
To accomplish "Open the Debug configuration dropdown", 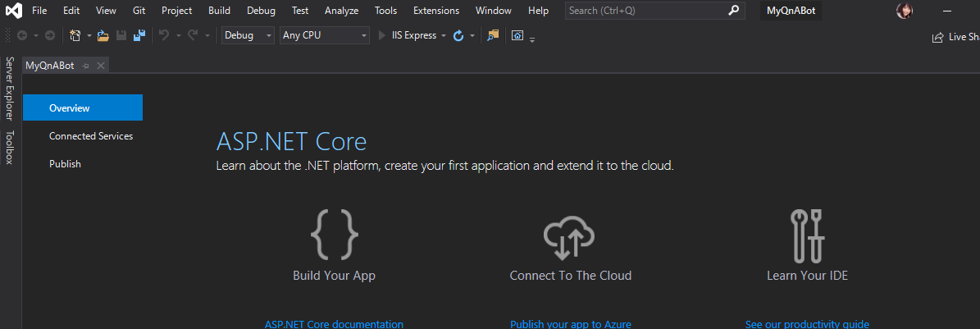I will coord(248,35).
